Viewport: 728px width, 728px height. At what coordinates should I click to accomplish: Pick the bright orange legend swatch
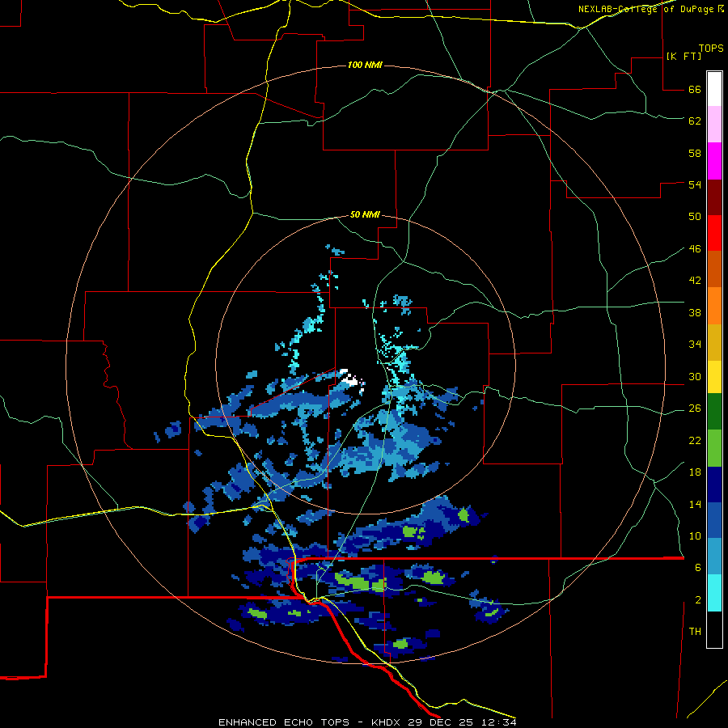tap(714, 306)
